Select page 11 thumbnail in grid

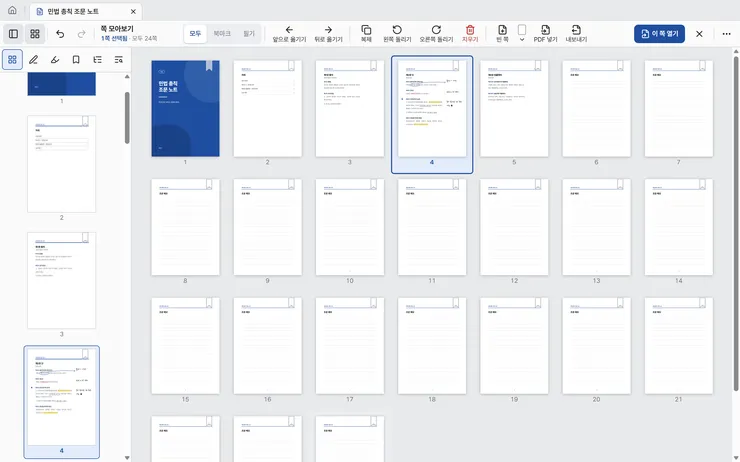432,227
